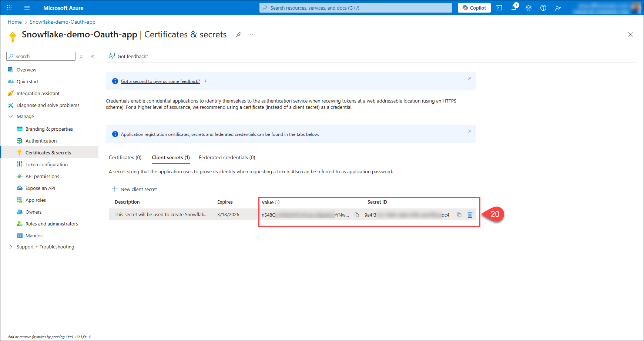The height and width of the screenshot is (341, 644).
Task: Click the top resource search box
Action: tap(355, 8)
